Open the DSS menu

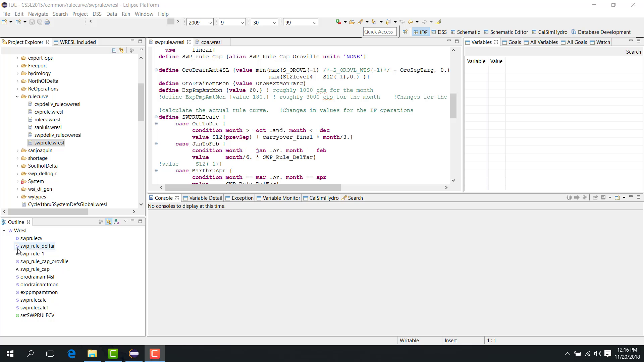coord(97,14)
